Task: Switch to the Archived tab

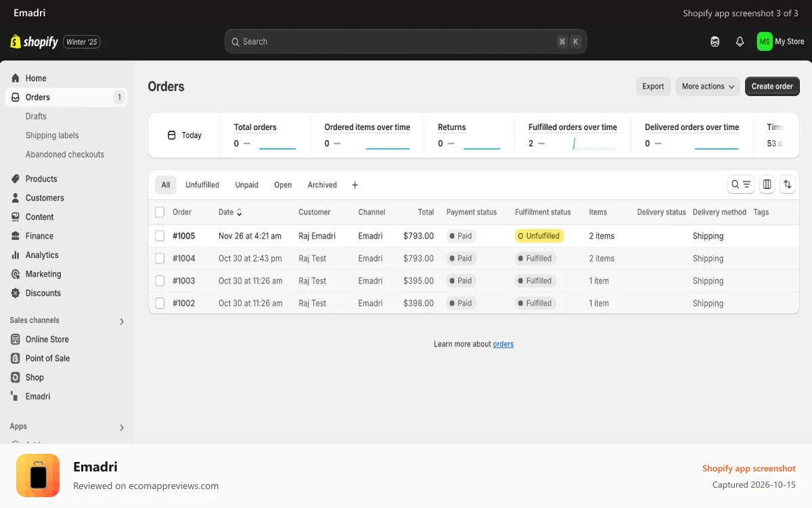Action: click(x=322, y=185)
